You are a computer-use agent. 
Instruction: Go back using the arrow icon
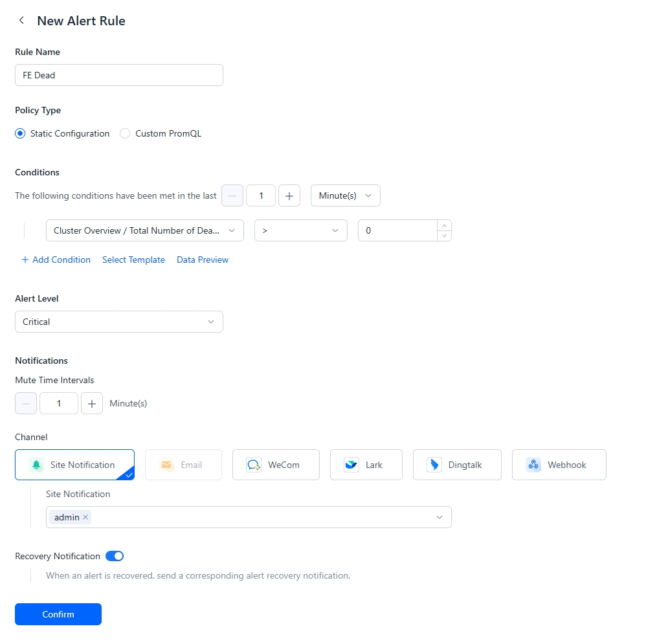22,21
